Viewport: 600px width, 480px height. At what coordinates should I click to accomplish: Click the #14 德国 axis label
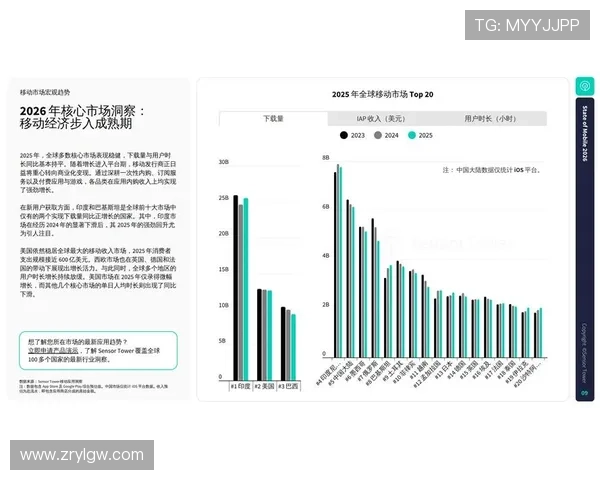[x=457, y=370]
